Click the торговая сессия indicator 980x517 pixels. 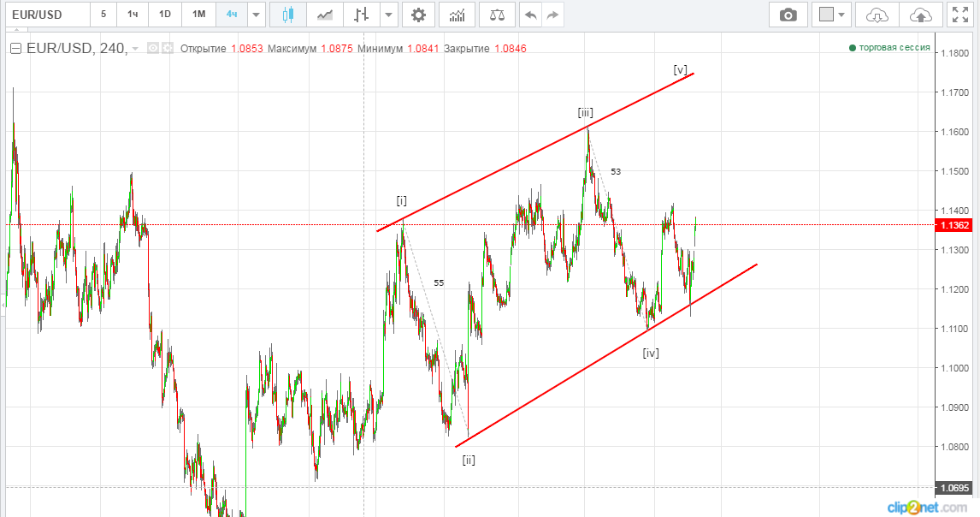(x=889, y=48)
